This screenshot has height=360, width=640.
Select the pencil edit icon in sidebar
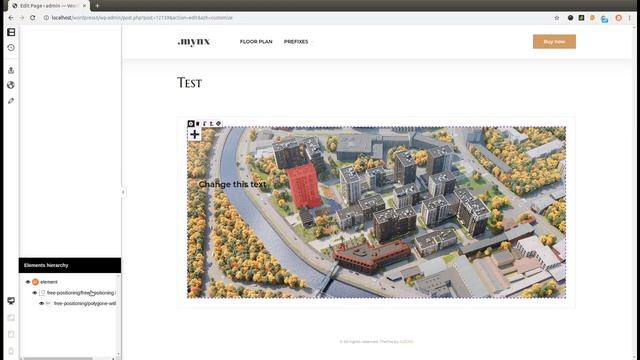coord(11,100)
